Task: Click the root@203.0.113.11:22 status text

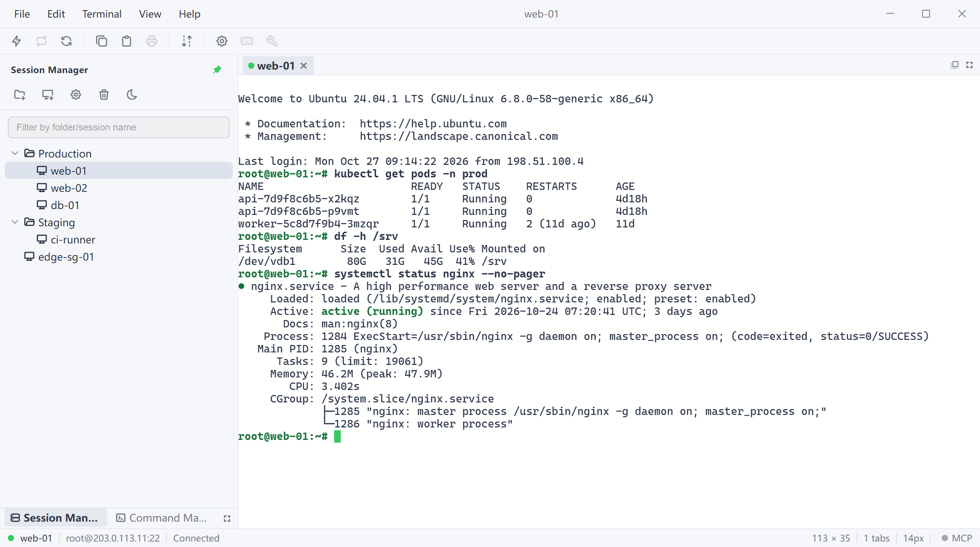Action: 113,538
